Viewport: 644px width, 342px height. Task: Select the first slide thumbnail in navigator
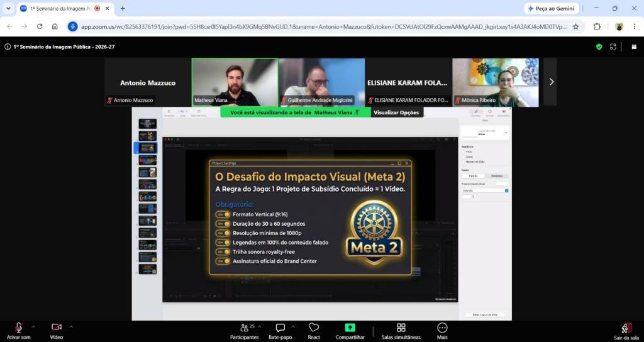click(147, 124)
